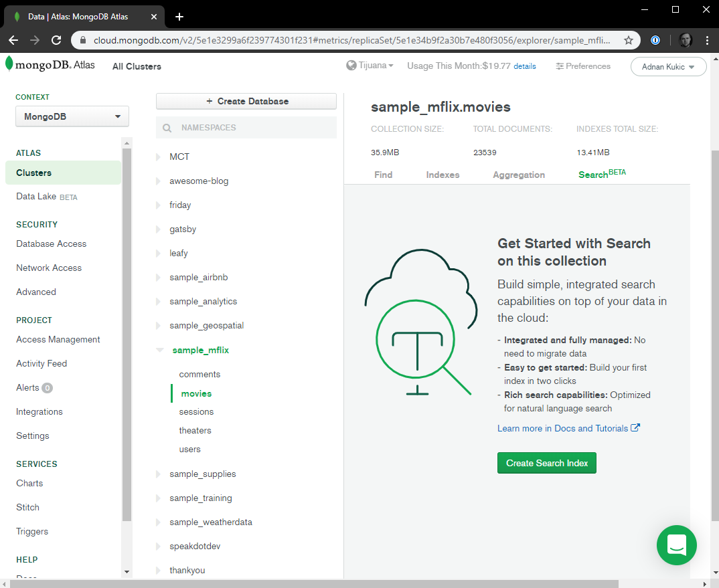Screen dimensions: 719x588
Task: Switch to the Indexes tab
Action: [443, 175]
